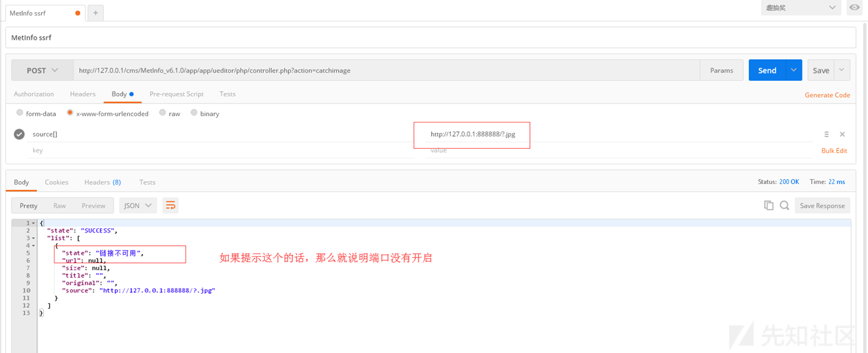Click Save Response button
The image size is (868, 353).
point(822,205)
